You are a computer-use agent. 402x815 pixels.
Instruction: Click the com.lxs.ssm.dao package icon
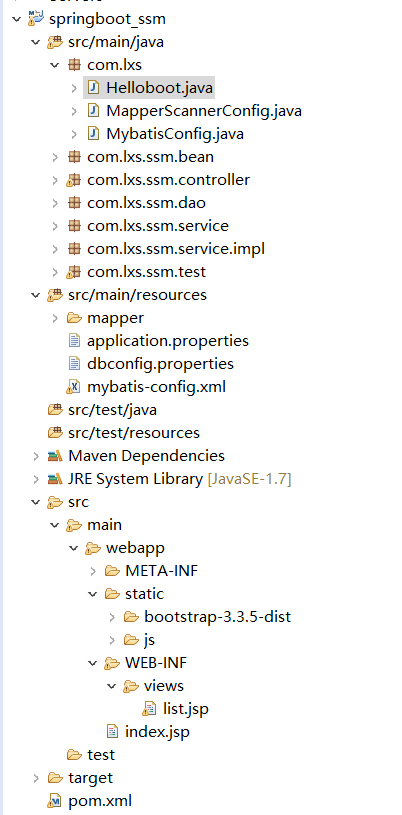pos(74,203)
